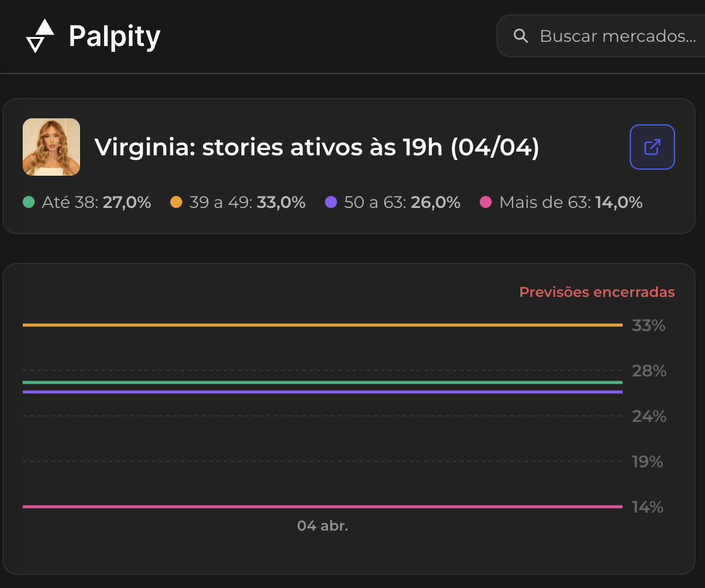Select the 'Previsões encerradas' status label
The image size is (705, 588).
[596, 292]
